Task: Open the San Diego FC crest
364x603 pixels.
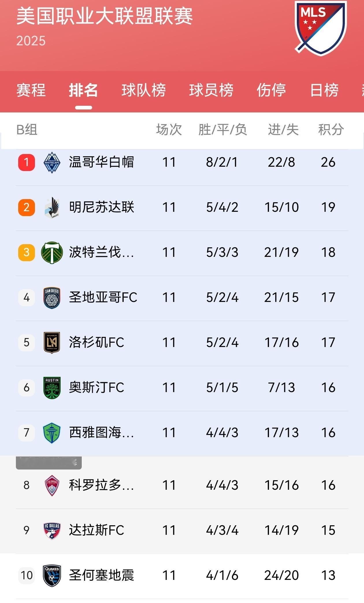Action: pos(52,298)
